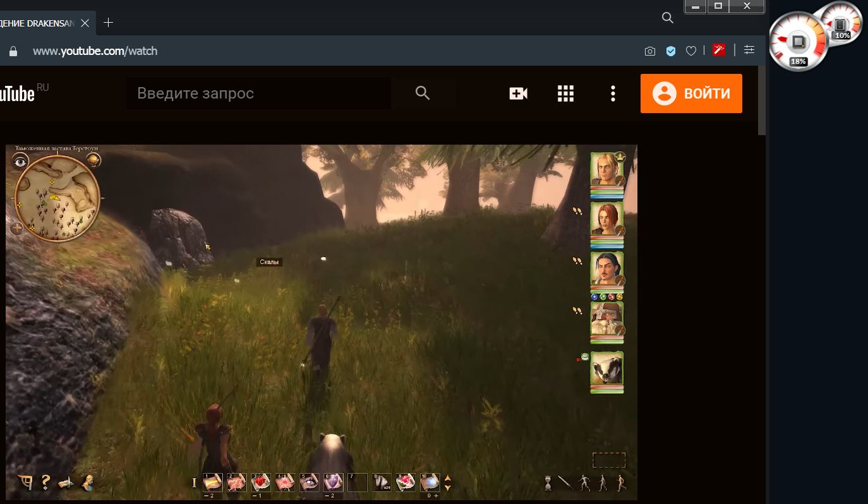Switch quickbar set with the down arrow
This screenshot has height=504, width=868.
448,487
